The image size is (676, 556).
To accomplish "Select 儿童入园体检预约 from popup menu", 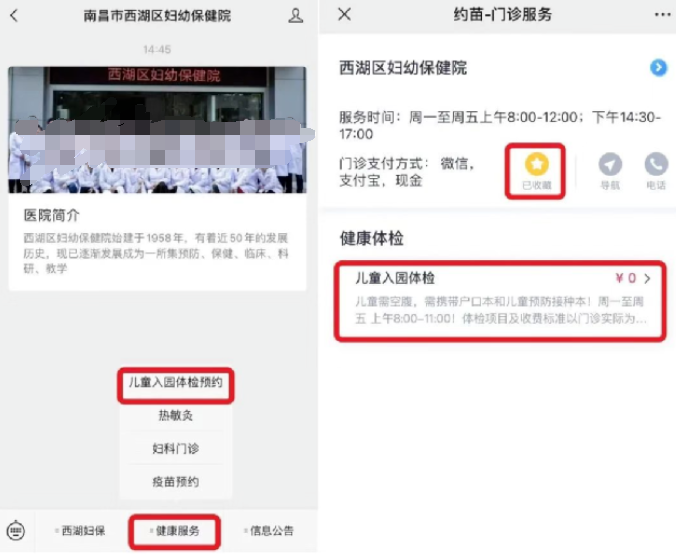I will click(175, 383).
